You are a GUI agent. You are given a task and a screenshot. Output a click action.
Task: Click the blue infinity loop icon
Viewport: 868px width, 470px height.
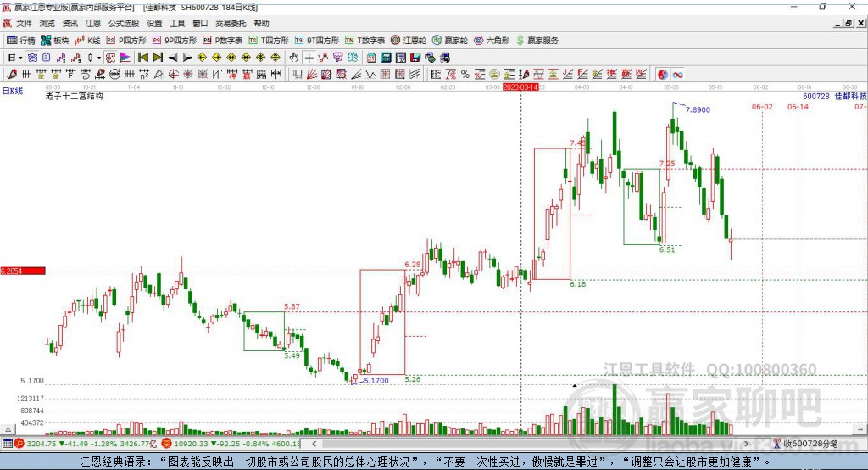point(677,74)
